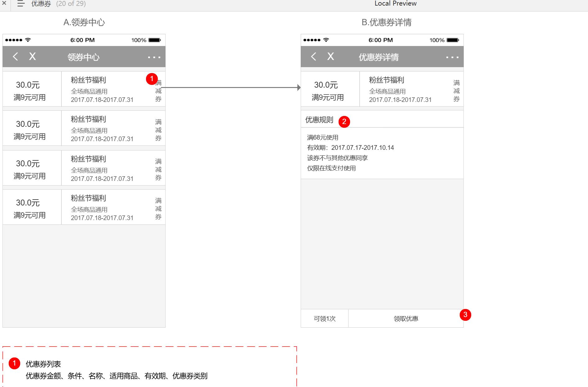Click the 优惠券详情 header title
The image size is (588, 387).
point(379,57)
